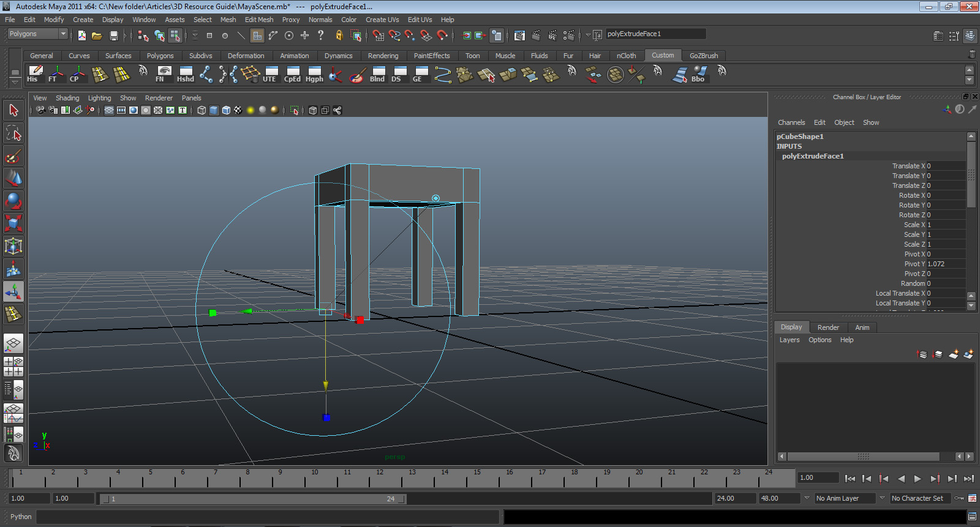This screenshot has width=980, height=527.
Task: Choose the Lasso select tool
Action: click(x=13, y=133)
